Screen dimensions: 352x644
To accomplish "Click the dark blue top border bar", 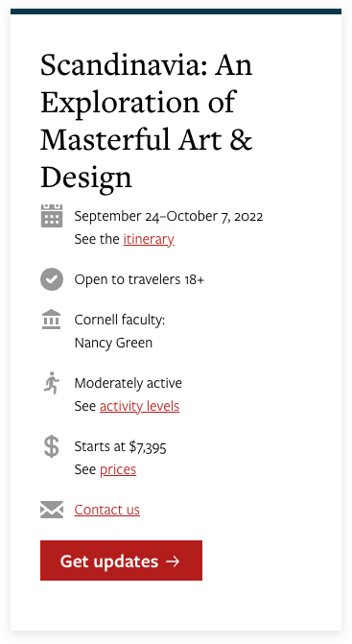I will click(176, 12).
